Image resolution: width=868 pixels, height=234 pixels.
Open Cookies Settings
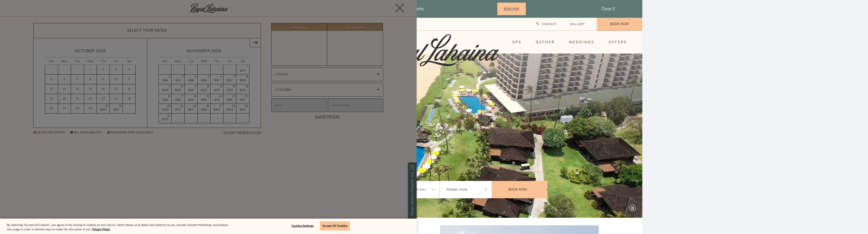click(x=302, y=226)
